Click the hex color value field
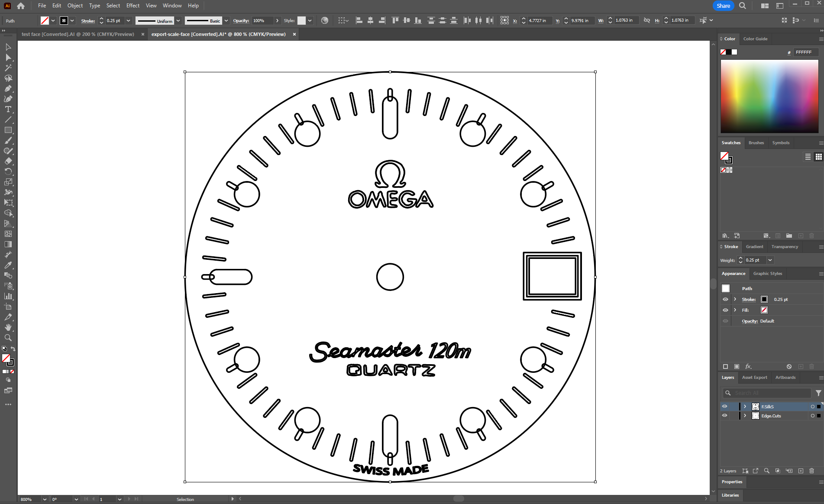Screen dimensions: 824x504 (806, 52)
